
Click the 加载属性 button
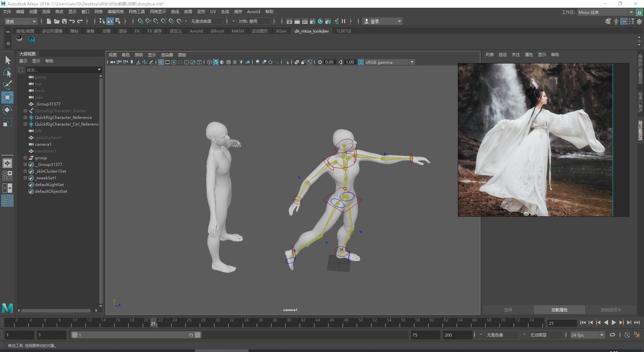point(559,310)
